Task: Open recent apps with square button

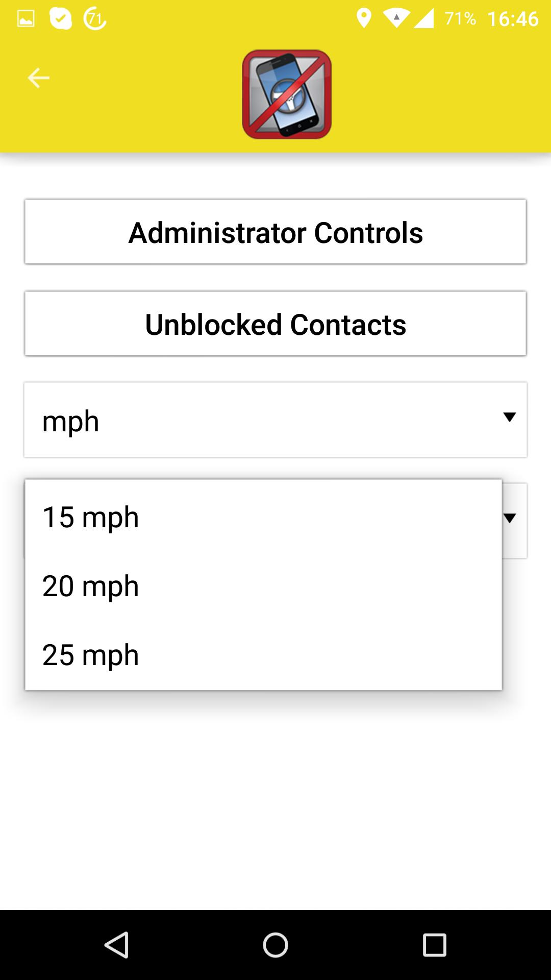Action: coord(434,945)
